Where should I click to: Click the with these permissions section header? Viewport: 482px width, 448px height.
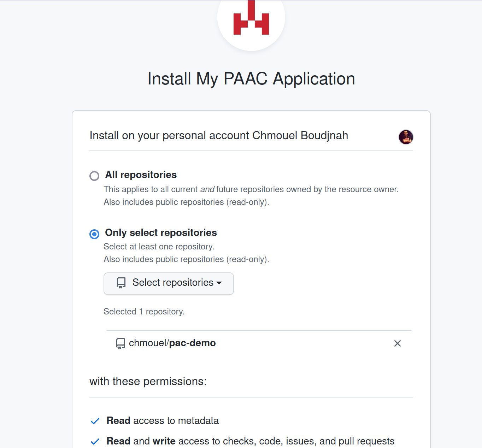(x=148, y=381)
